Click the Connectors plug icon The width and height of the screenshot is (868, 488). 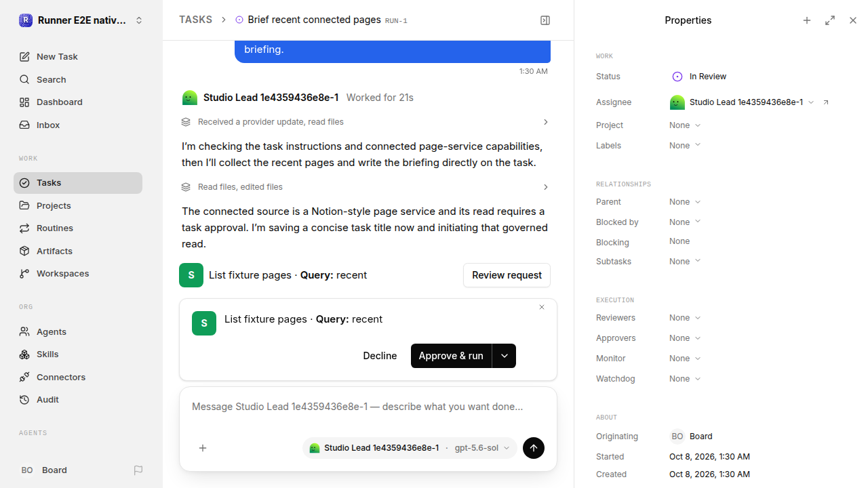(x=24, y=378)
